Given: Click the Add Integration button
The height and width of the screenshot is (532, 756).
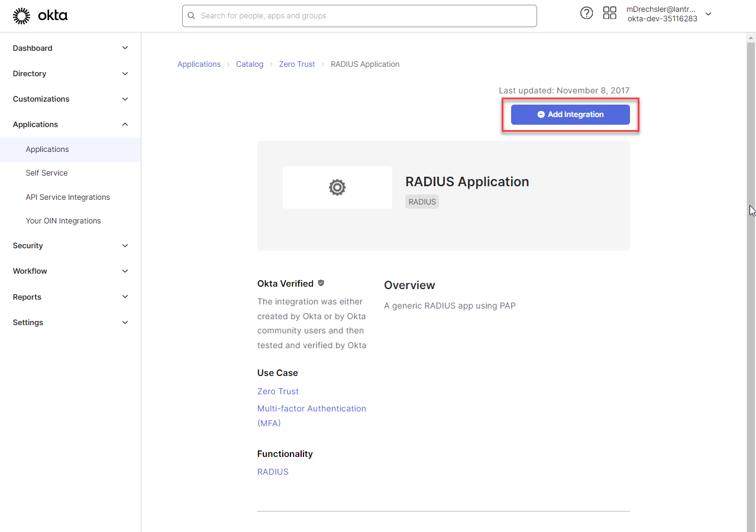Looking at the screenshot, I should (x=570, y=115).
